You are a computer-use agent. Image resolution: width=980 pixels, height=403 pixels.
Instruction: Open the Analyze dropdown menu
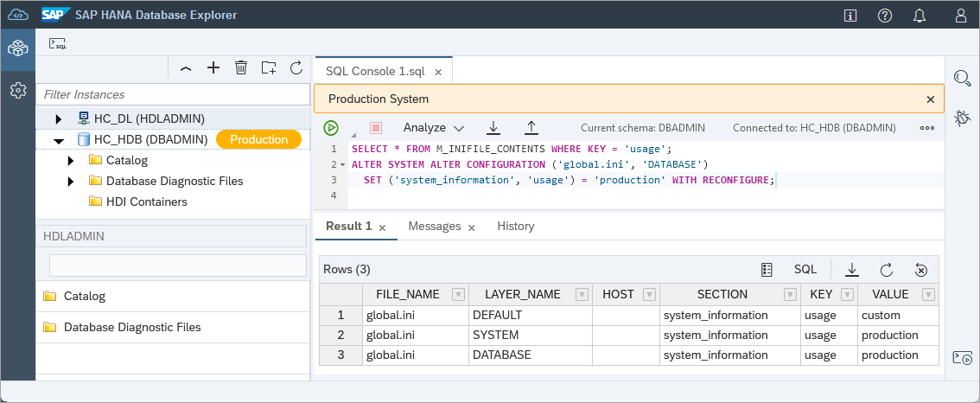(434, 128)
